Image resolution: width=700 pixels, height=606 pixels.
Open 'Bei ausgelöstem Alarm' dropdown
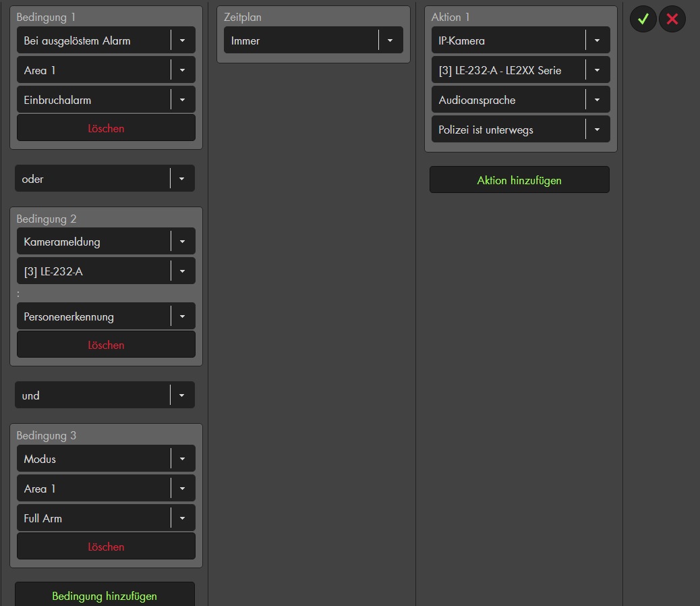[106, 40]
